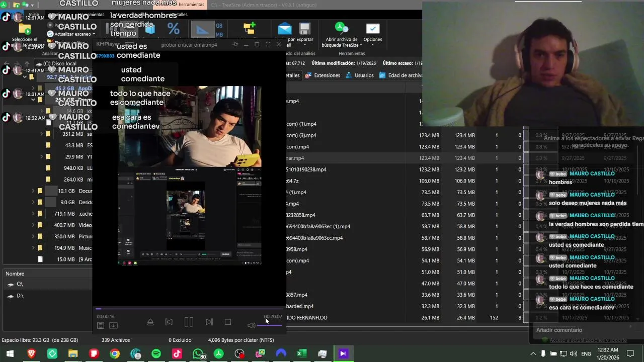Seek along the KMPlayer progress bar
This screenshot has height=362, width=644.
pyautogui.click(x=189, y=309)
